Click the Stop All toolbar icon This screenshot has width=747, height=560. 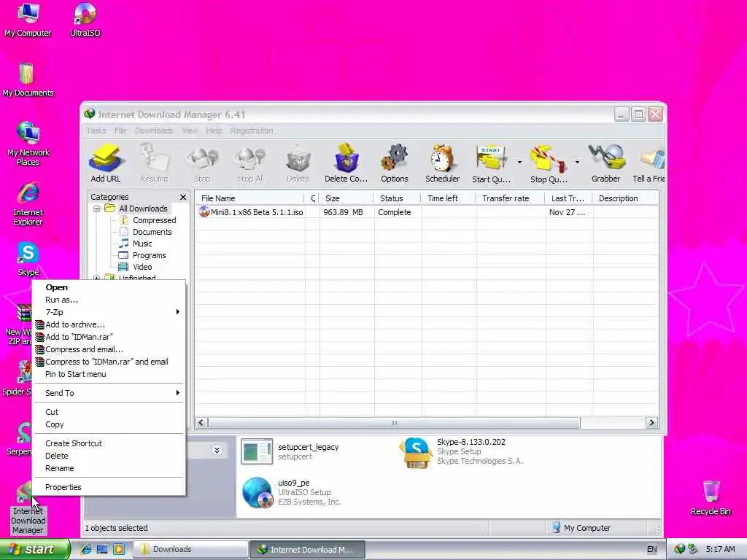pyautogui.click(x=250, y=163)
